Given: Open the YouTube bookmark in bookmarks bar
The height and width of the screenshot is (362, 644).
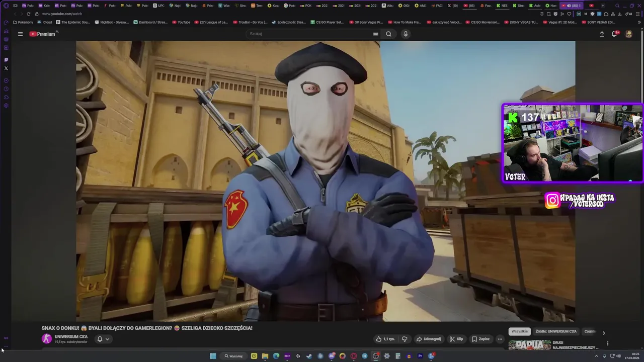Looking at the screenshot, I should pos(181,22).
